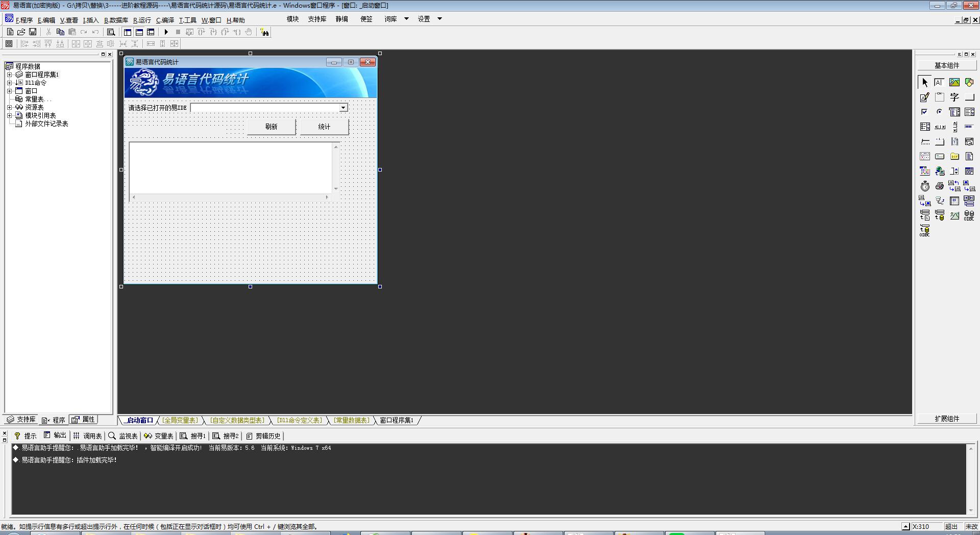
Task: Click the form edit box horizontal scrollbar
Action: point(230,197)
